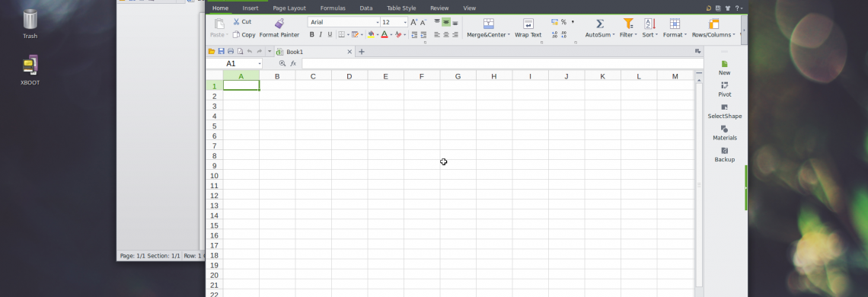
Task: Decrease font size with the smaller A icon
Action: 423,22
